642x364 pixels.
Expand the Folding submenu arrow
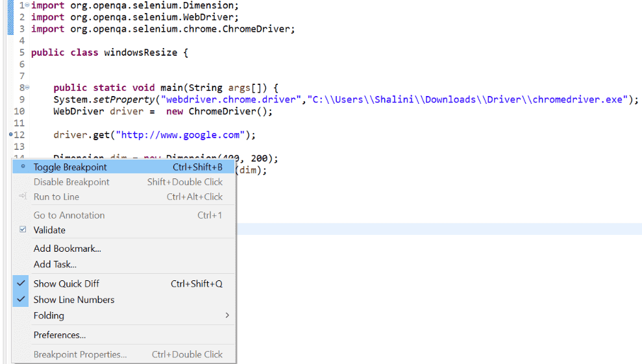click(x=227, y=315)
